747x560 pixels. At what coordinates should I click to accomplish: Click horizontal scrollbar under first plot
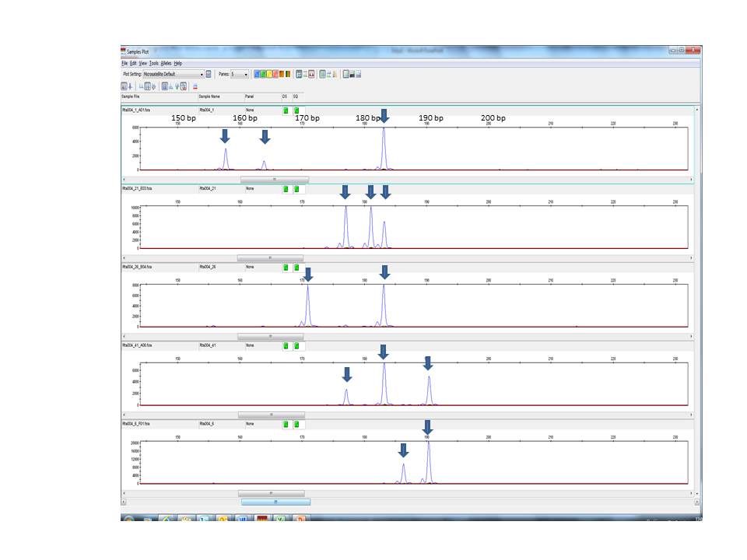tap(274, 179)
